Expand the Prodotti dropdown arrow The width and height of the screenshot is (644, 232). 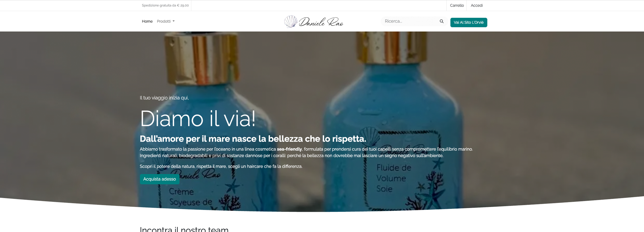click(x=174, y=21)
